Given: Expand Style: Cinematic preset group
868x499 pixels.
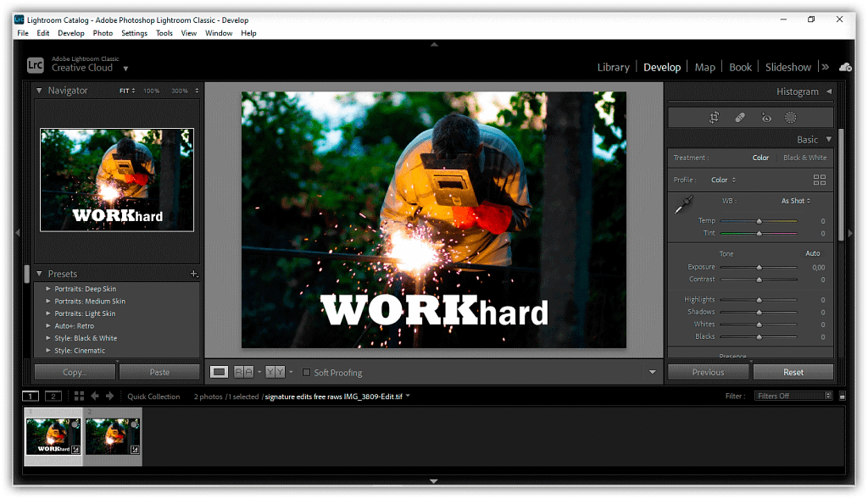Looking at the screenshot, I should [48, 350].
